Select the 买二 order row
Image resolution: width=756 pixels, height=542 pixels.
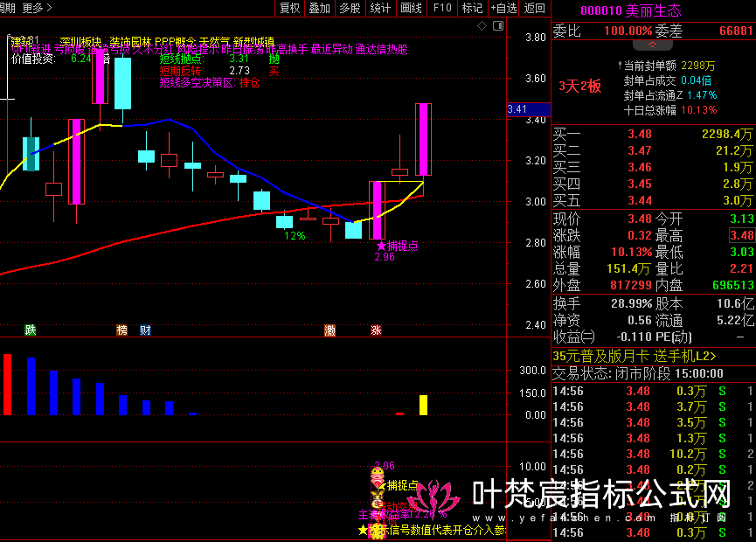(653, 150)
